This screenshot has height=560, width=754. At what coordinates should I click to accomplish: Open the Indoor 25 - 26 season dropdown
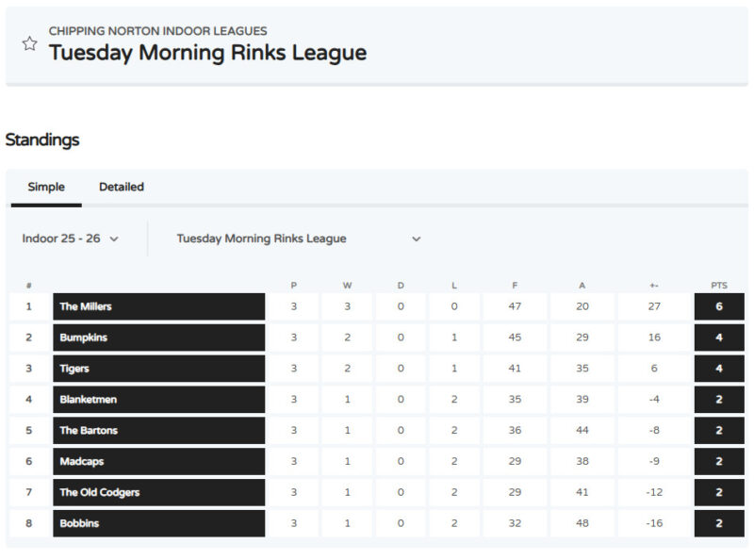(71, 239)
